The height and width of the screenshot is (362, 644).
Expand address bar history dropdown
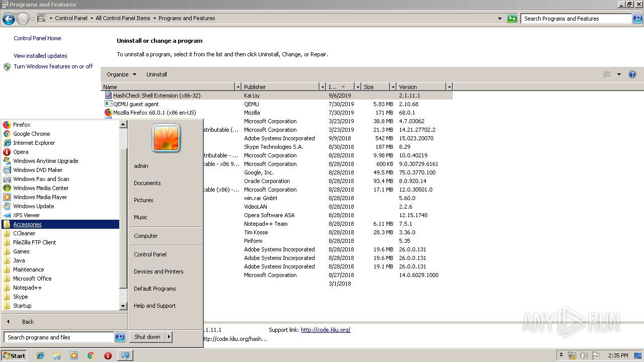point(500,19)
